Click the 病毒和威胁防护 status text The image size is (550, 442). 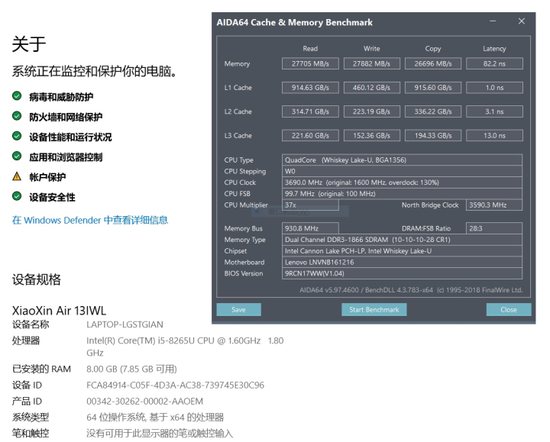point(61,97)
